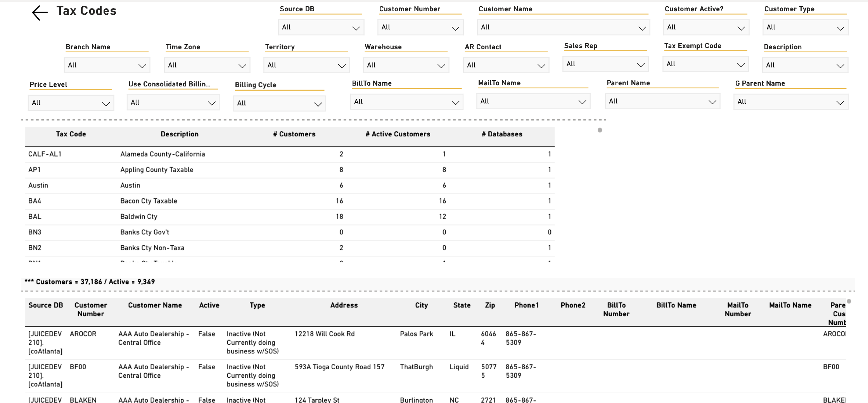Screen dimensions: 868x403
Task: Sort customers by Address column
Action: pos(344,305)
